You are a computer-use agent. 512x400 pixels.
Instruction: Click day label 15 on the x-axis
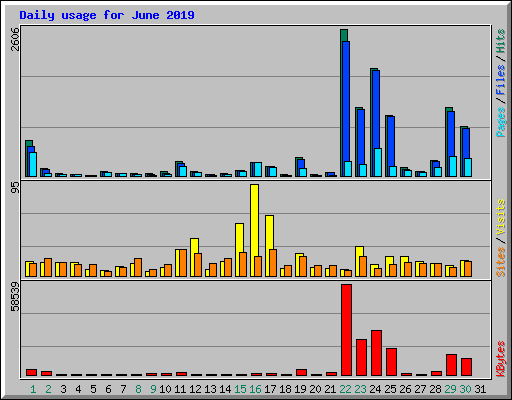click(x=240, y=389)
